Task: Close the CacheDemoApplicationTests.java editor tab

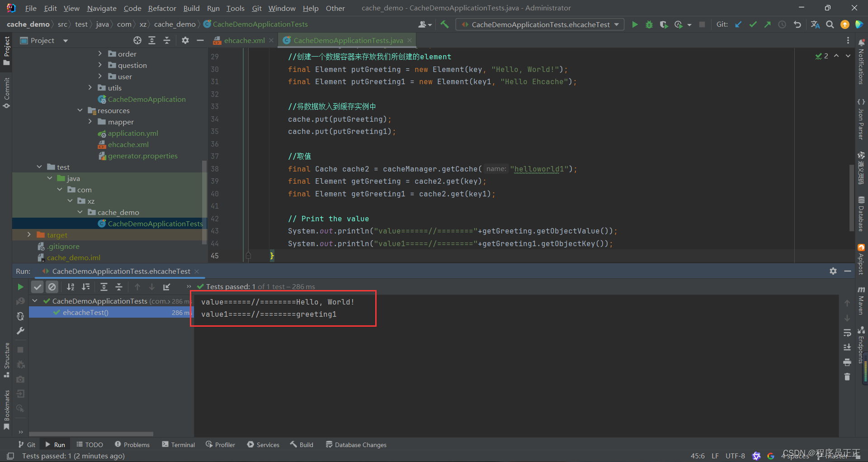Action: coord(410,40)
